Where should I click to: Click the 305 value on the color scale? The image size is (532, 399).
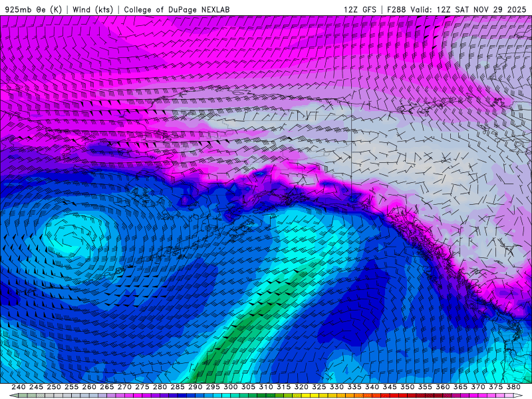click(248, 387)
